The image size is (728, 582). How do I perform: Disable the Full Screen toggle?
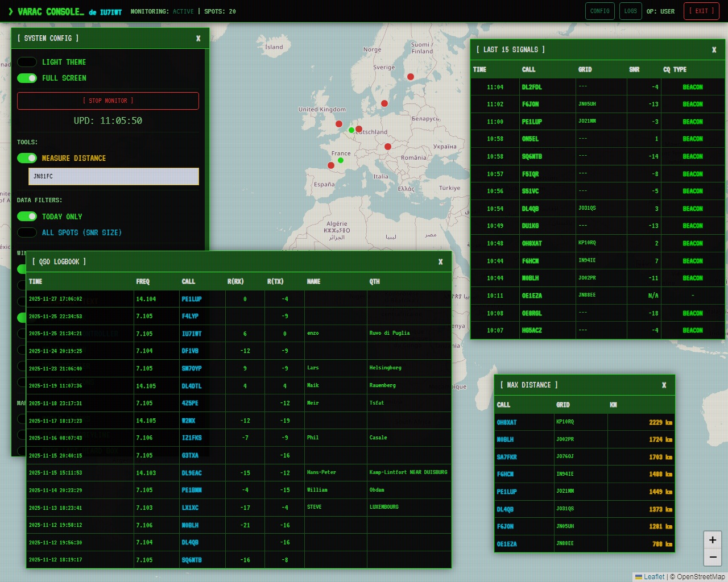pyautogui.click(x=27, y=78)
